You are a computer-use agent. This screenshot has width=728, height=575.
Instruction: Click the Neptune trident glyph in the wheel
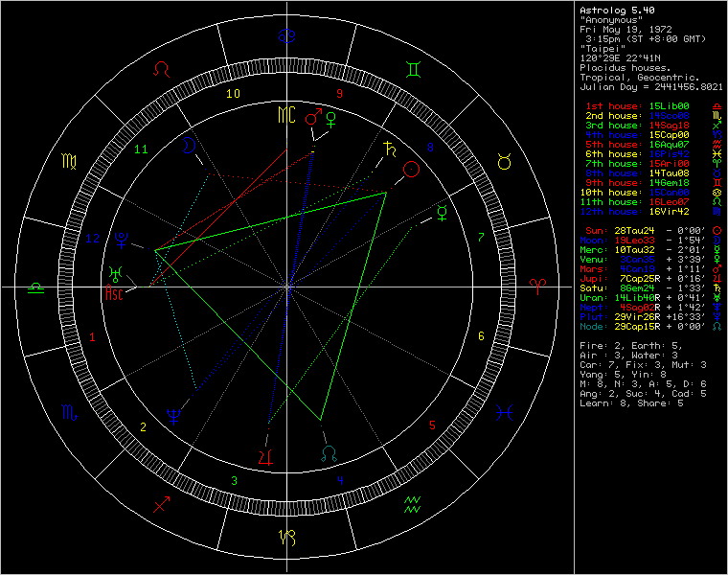(174, 417)
